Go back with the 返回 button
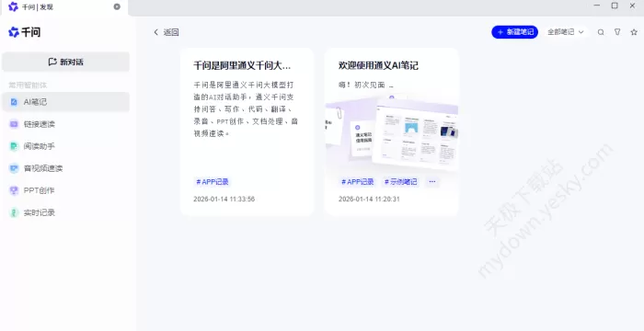The height and width of the screenshot is (331, 644). tap(166, 32)
